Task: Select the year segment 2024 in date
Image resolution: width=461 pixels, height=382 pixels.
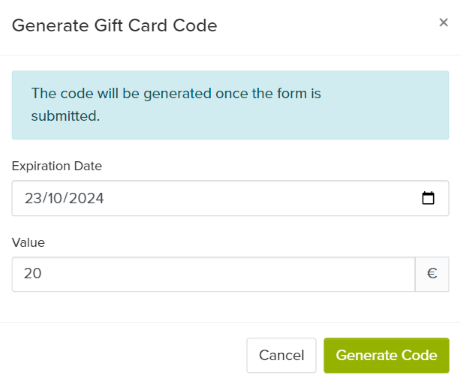Action: [87, 198]
